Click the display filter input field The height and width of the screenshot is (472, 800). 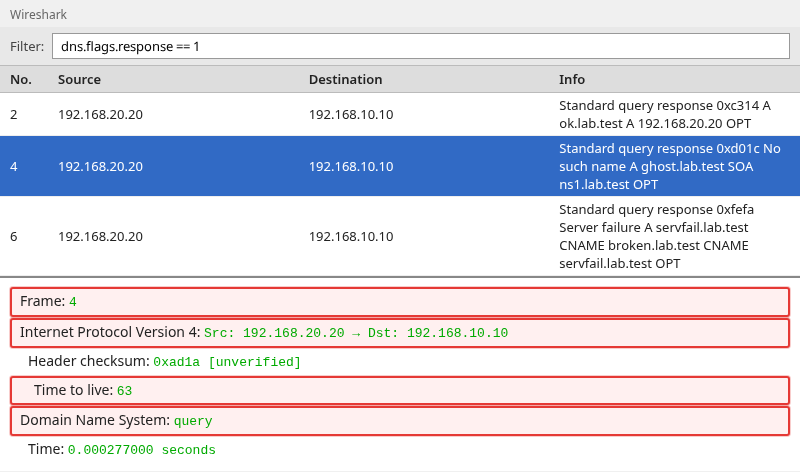coord(420,46)
